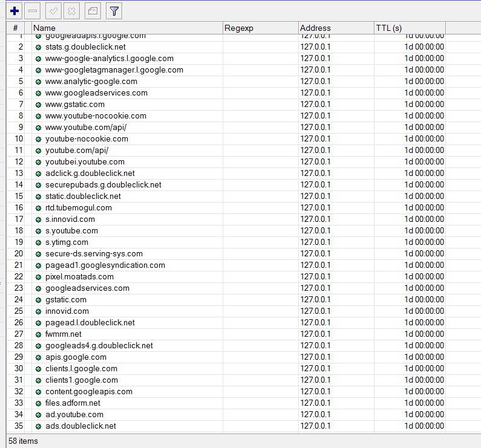
Task: Select entry content.googleapis.com
Action: [x=89, y=392]
